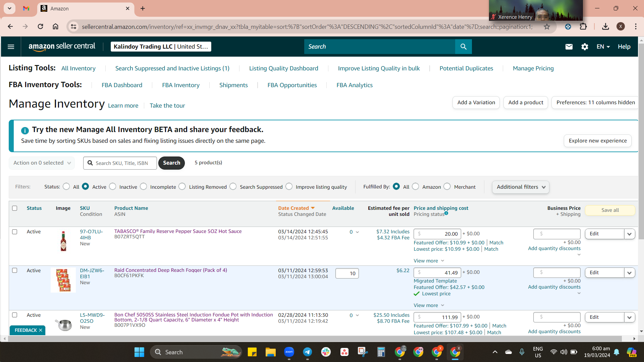644x362 pixels.
Task: Open Edit dropdown arrow for Bon Chef row
Action: [630, 317]
